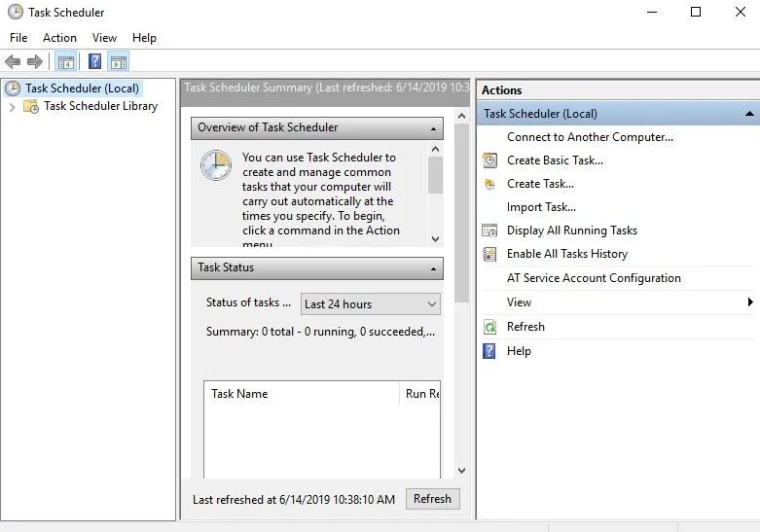Click the Refresh button at bottom
Image resolution: width=760 pixels, height=532 pixels.
click(432, 499)
